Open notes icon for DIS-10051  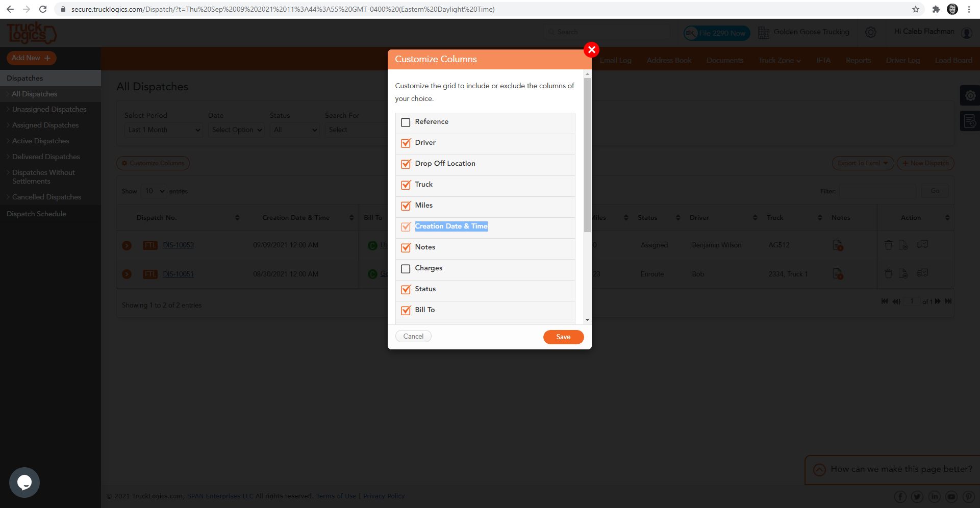coord(838,274)
